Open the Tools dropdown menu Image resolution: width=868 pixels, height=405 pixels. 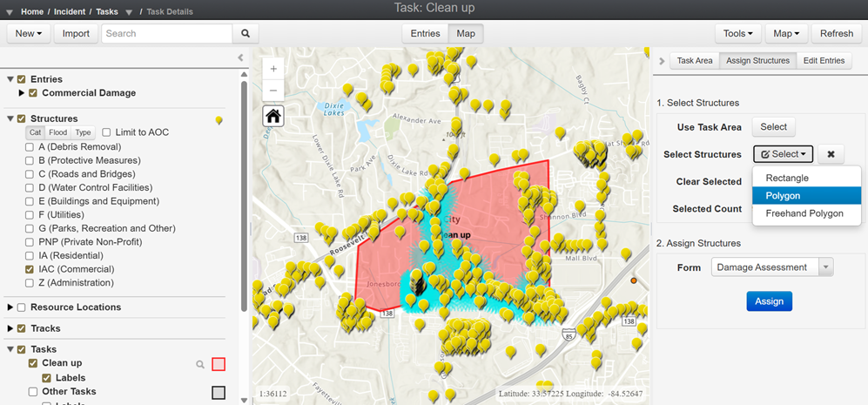click(738, 33)
